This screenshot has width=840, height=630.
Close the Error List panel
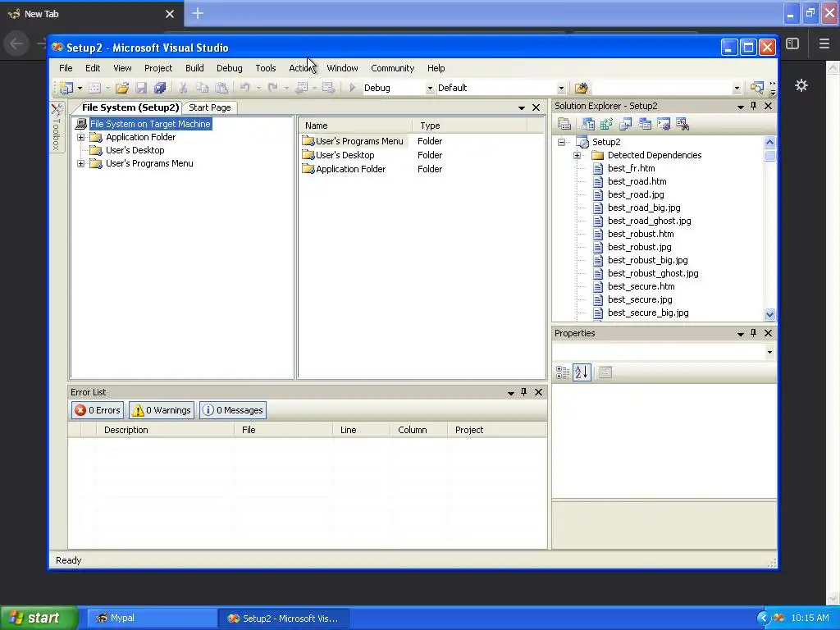(538, 392)
